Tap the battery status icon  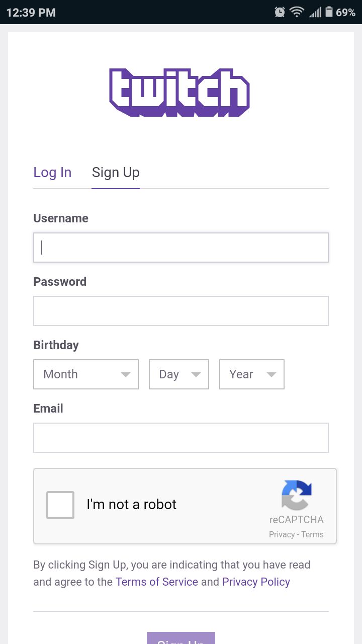tap(329, 12)
